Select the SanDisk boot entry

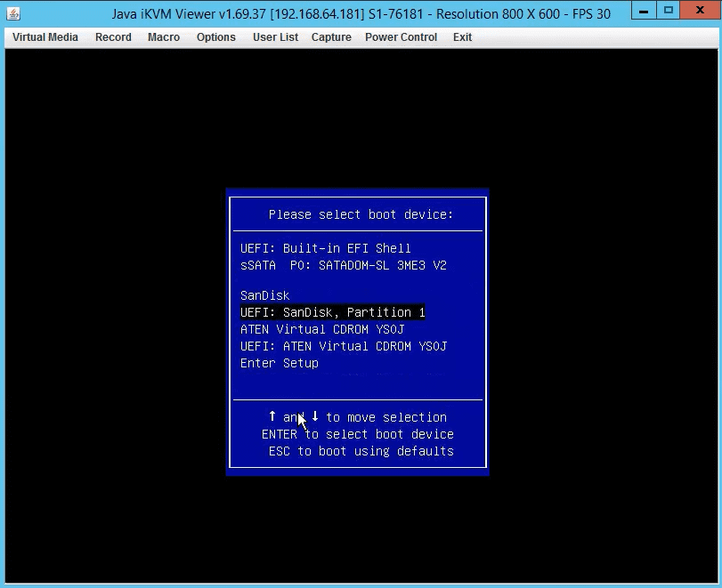click(264, 294)
